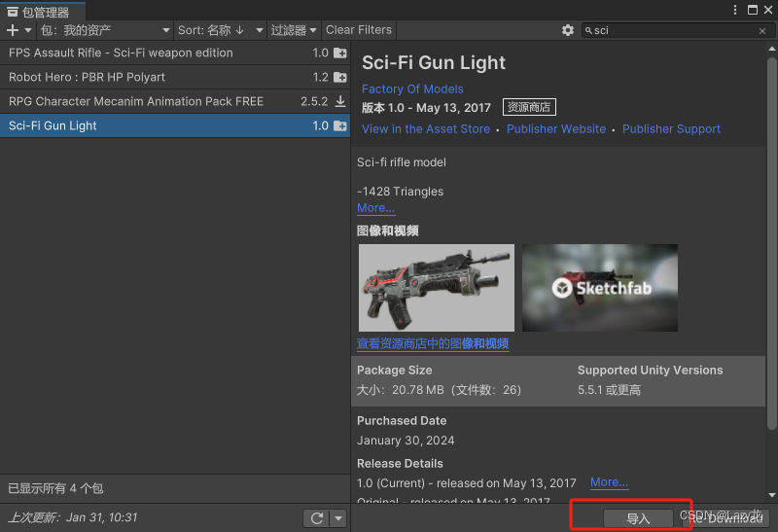778x532 pixels.
Task: Select FPS Assault Rifle - Sci-Fi weapon edition
Action: 175,53
